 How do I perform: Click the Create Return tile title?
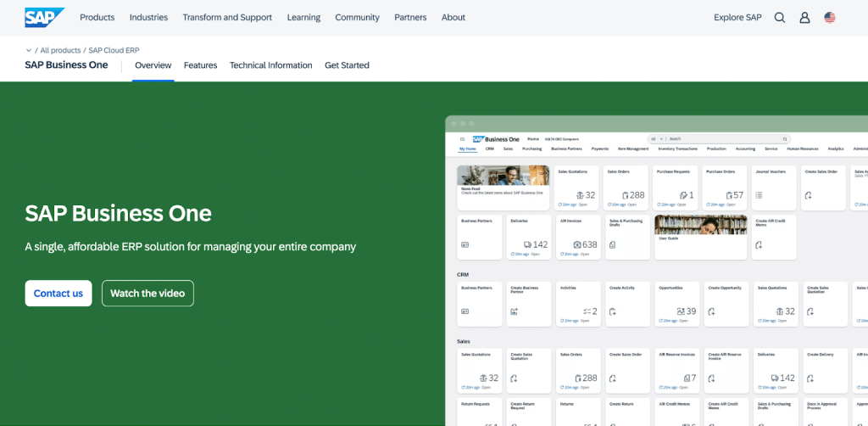621,405
